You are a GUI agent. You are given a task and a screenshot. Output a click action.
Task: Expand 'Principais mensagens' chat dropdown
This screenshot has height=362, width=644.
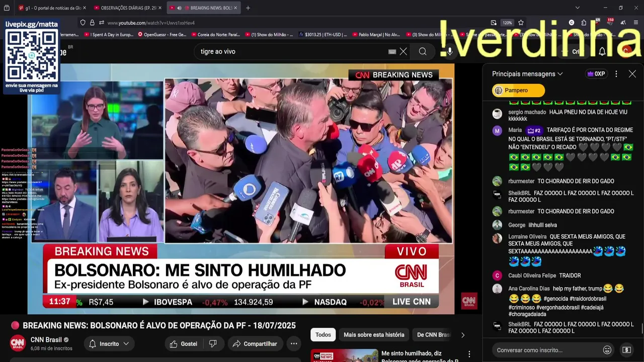(x=527, y=74)
